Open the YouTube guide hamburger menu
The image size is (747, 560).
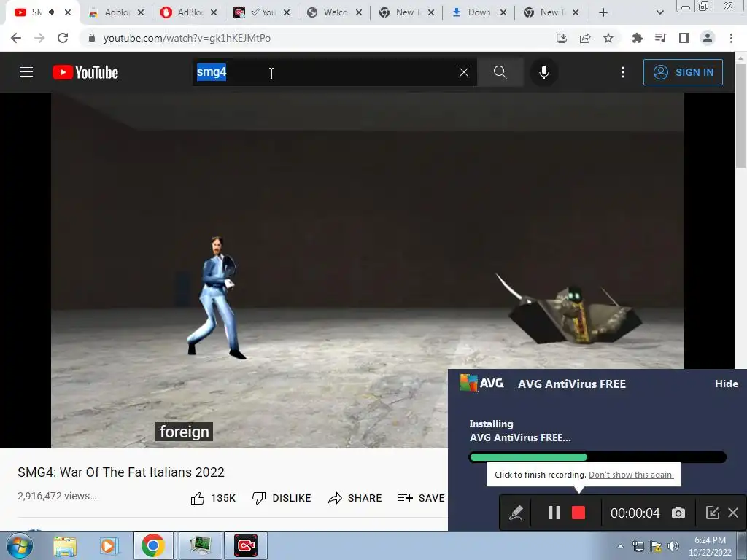[26, 72]
